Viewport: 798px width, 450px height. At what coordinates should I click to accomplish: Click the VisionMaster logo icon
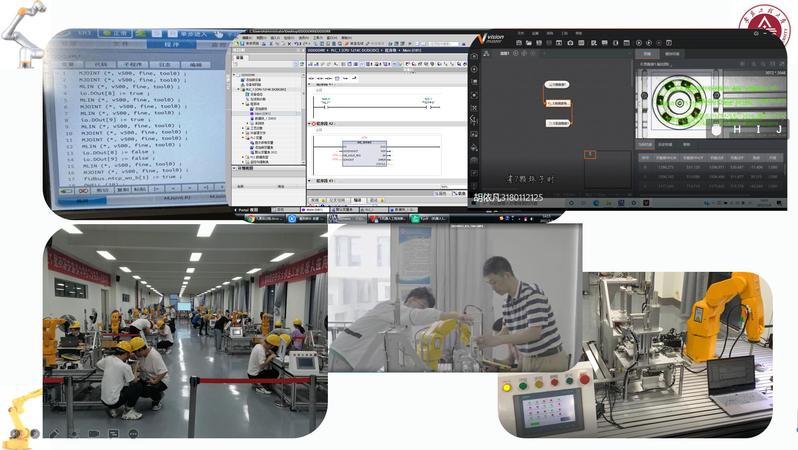point(481,38)
